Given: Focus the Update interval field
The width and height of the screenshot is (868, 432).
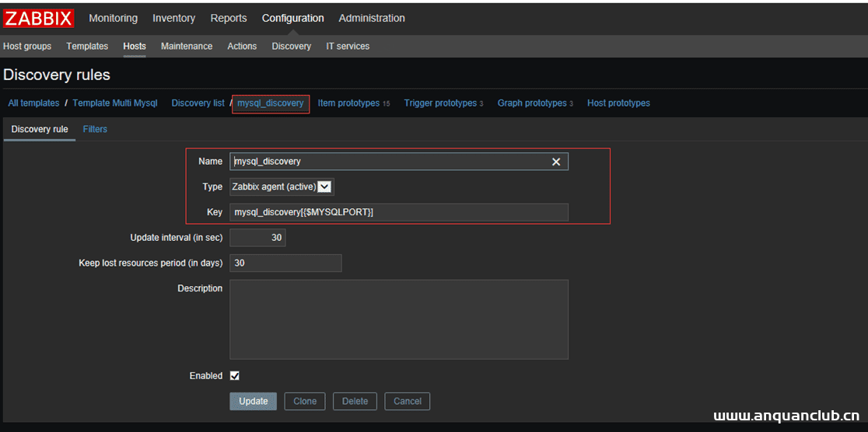Looking at the screenshot, I should click(x=258, y=238).
